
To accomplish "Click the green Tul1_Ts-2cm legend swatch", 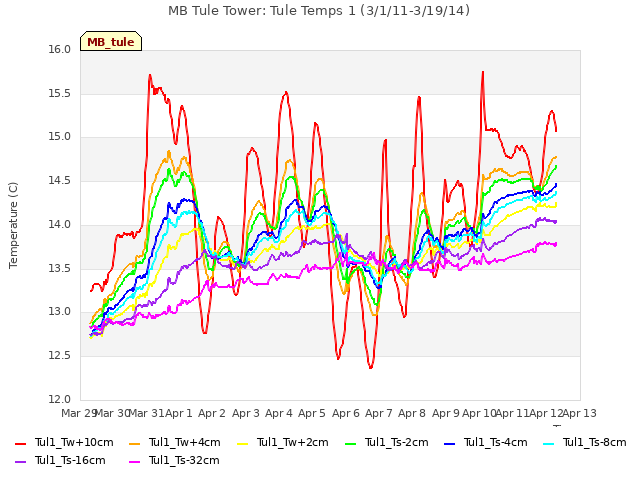I will tap(351, 444).
